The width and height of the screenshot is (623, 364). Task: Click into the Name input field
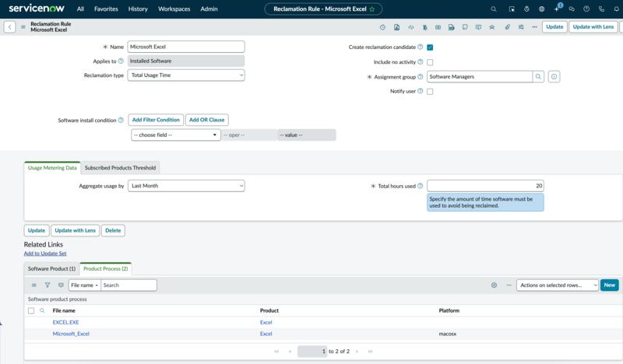pyautogui.click(x=186, y=47)
